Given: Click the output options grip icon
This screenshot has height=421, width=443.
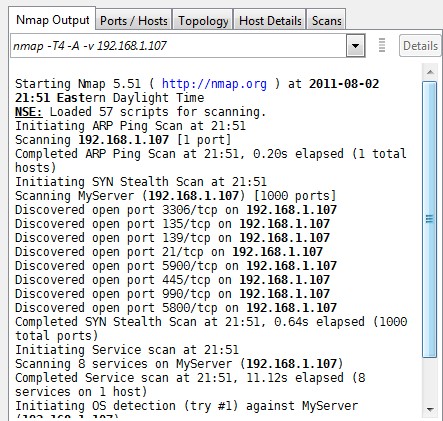Looking at the screenshot, I should click(x=382, y=45).
